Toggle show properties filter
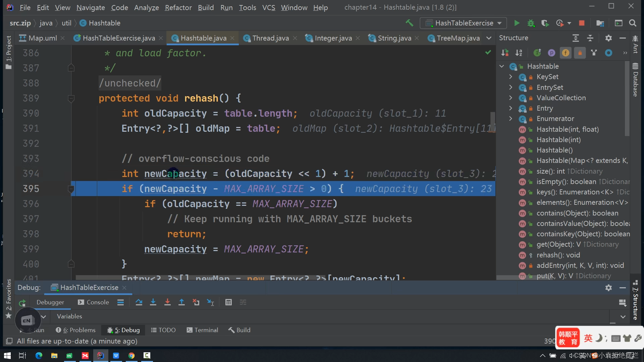The width and height of the screenshot is (644, 362). (551, 53)
